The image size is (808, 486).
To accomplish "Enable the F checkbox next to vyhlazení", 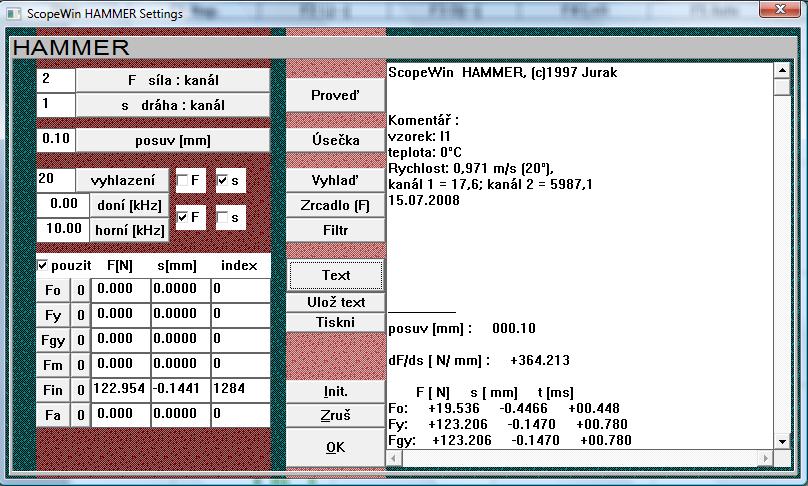I will 182,180.
